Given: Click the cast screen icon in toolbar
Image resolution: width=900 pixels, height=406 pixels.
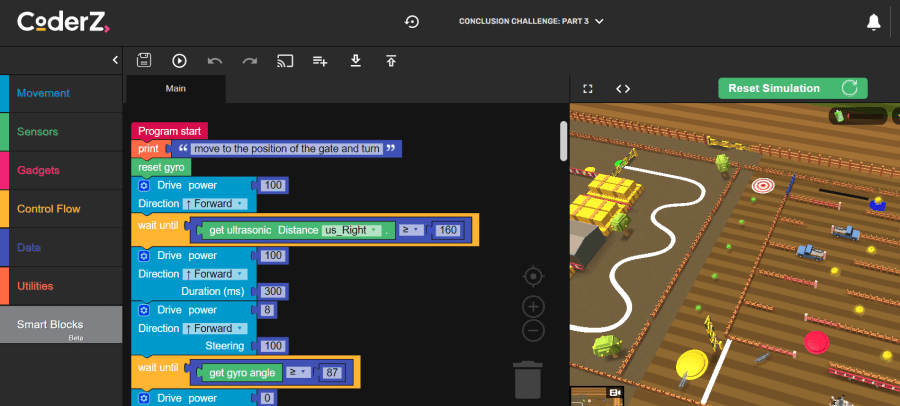Looking at the screenshot, I should [284, 61].
